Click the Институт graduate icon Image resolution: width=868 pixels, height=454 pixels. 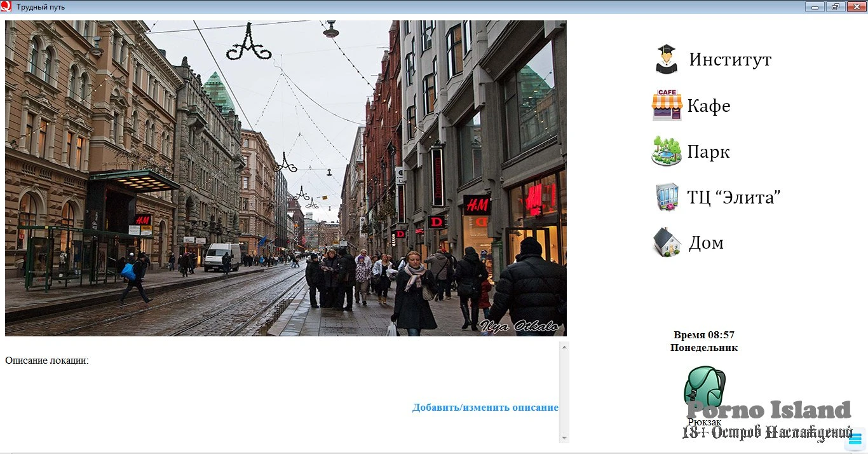click(667, 59)
